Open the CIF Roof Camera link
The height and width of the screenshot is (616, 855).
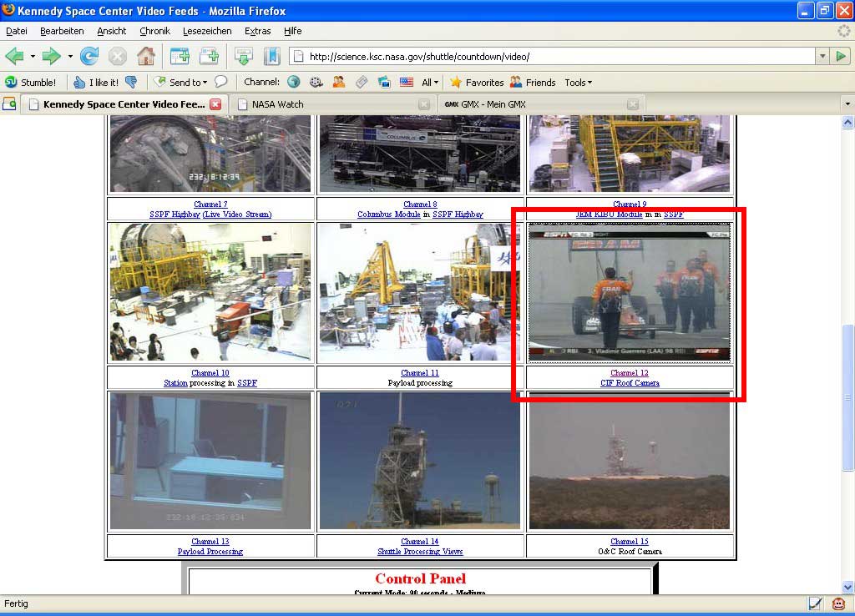pyautogui.click(x=630, y=383)
